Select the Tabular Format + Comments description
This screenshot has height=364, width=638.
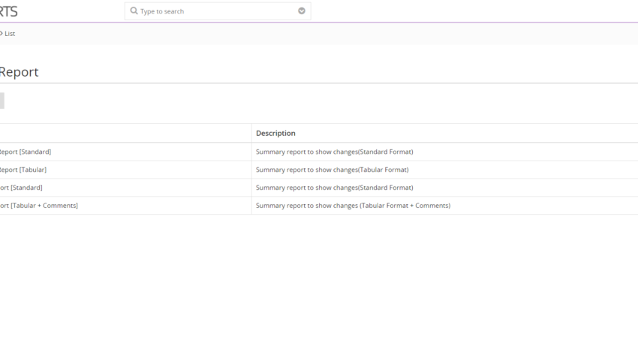pyautogui.click(x=354, y=206)
